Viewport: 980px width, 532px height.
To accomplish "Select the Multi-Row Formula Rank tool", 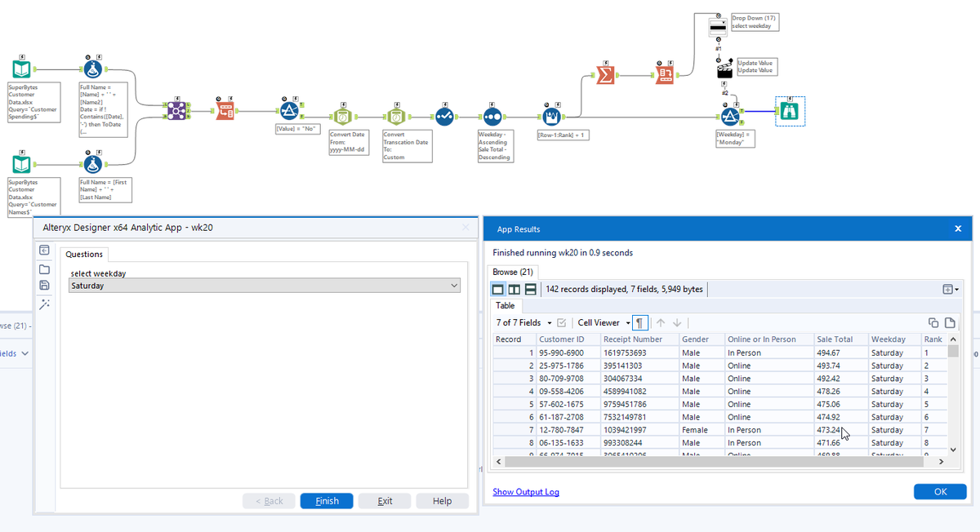I will click(551, 117).
